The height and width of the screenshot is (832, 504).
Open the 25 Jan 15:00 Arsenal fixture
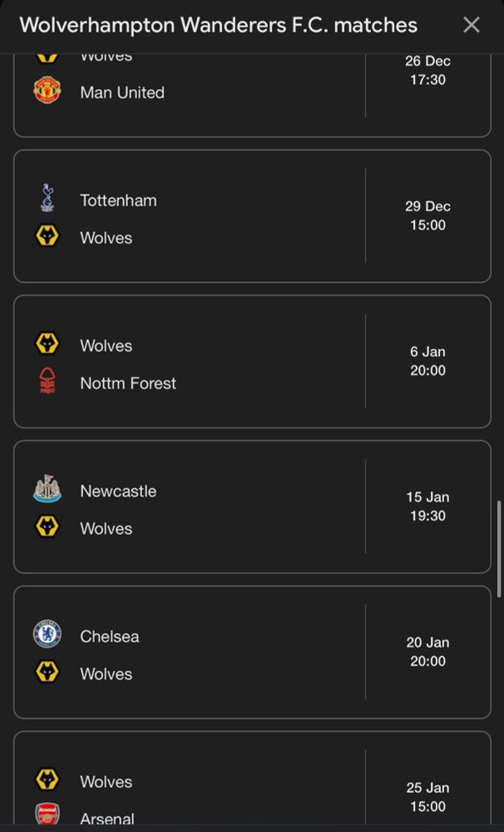point(427,796)
